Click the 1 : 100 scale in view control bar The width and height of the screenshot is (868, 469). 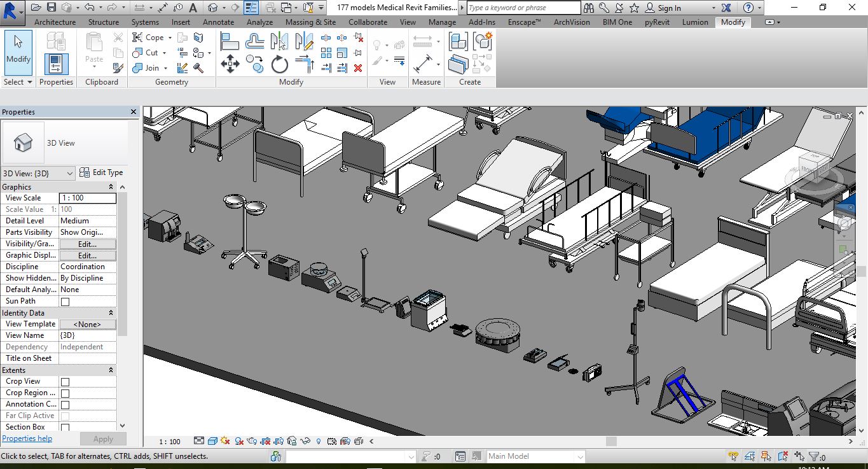tap(170, 441)
